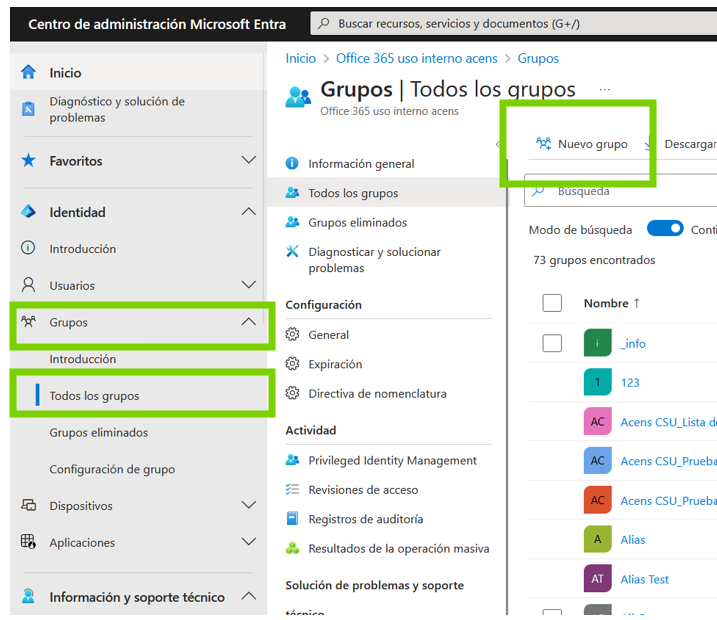Click the purple AT Alias Test avatar
Viewport: 717px width, 620px height.
[598, 579]
